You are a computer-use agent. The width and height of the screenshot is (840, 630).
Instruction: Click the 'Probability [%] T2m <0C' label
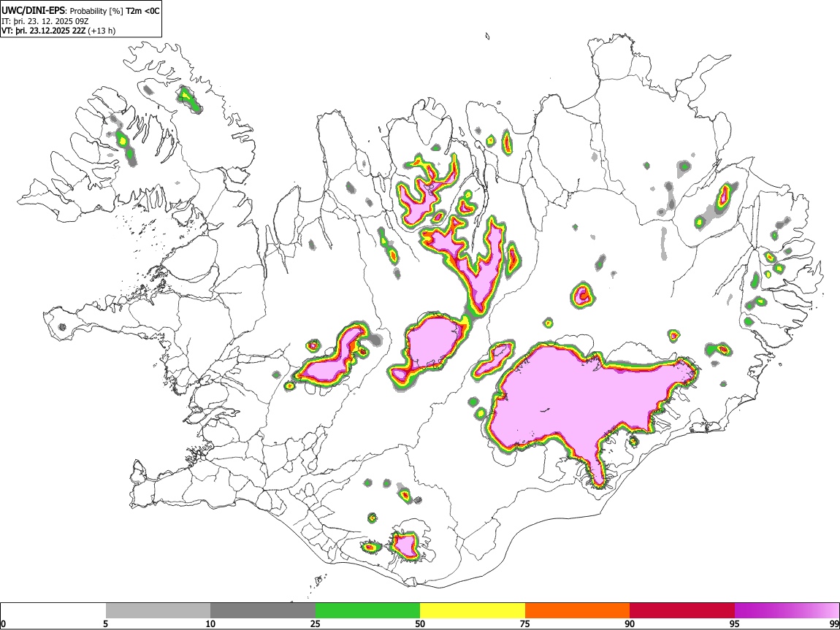click(x=115, y=11)
